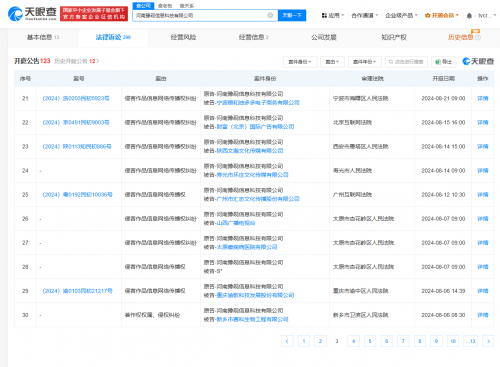
Task: Clear the company search box with the X icon
Action: [270, 15]
